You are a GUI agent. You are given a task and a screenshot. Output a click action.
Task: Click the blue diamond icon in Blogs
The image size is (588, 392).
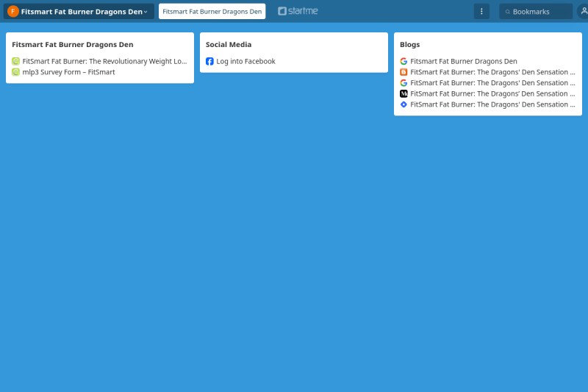coord(404,104)
